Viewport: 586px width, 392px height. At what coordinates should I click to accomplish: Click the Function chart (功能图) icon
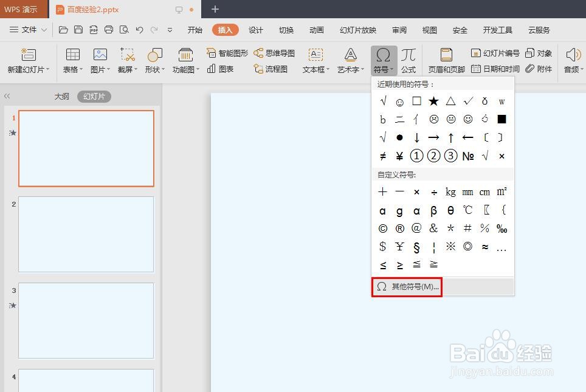185,55
